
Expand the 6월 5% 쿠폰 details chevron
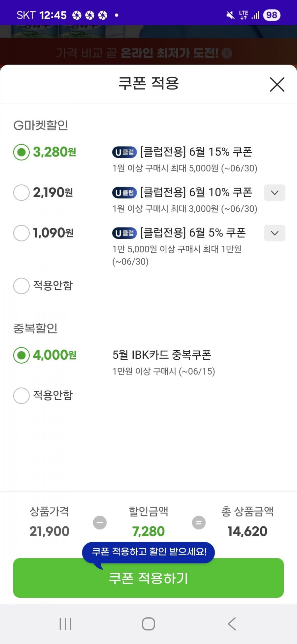coord(275,233)
